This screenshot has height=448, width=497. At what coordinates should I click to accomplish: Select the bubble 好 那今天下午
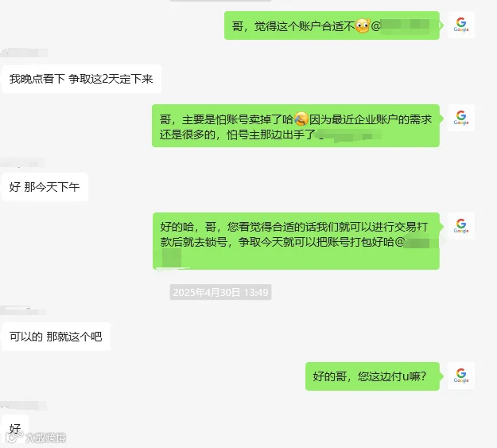45,187
